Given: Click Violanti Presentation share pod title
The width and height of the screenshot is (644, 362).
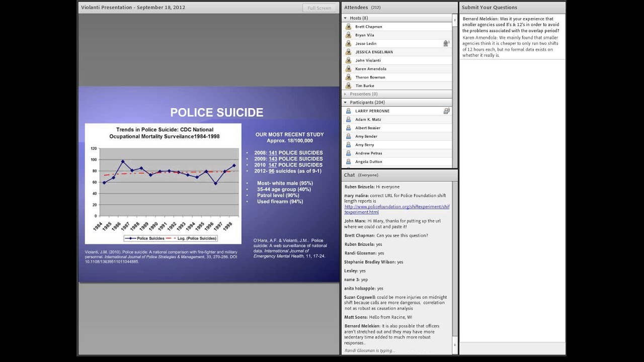Looking at the screenshot, I should [133, 8].
